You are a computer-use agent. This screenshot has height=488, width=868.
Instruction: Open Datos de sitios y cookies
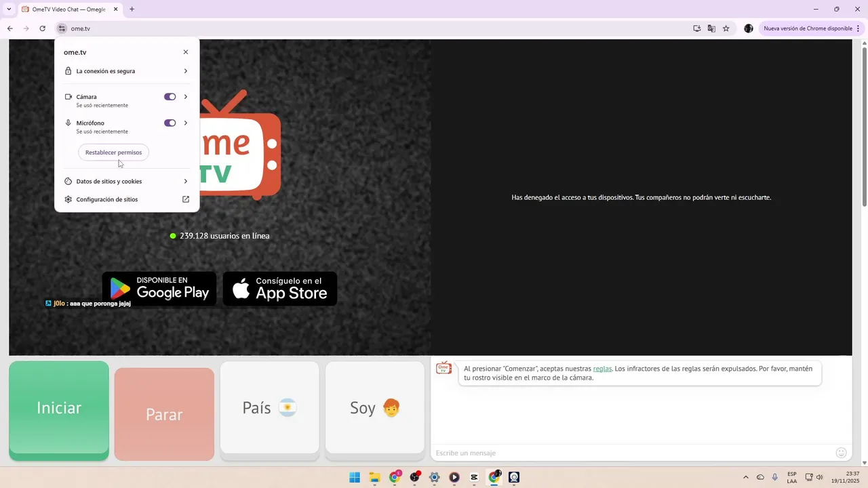(127, 182)
